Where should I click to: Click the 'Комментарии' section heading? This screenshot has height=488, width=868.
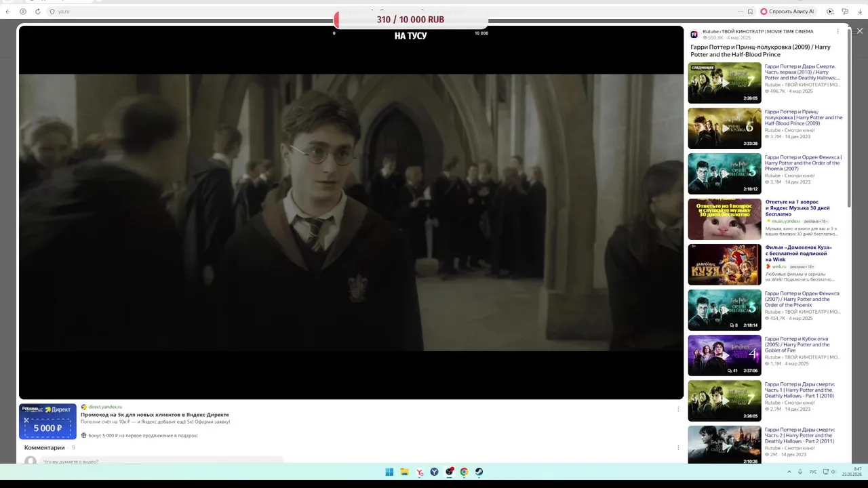pos(45,447)
